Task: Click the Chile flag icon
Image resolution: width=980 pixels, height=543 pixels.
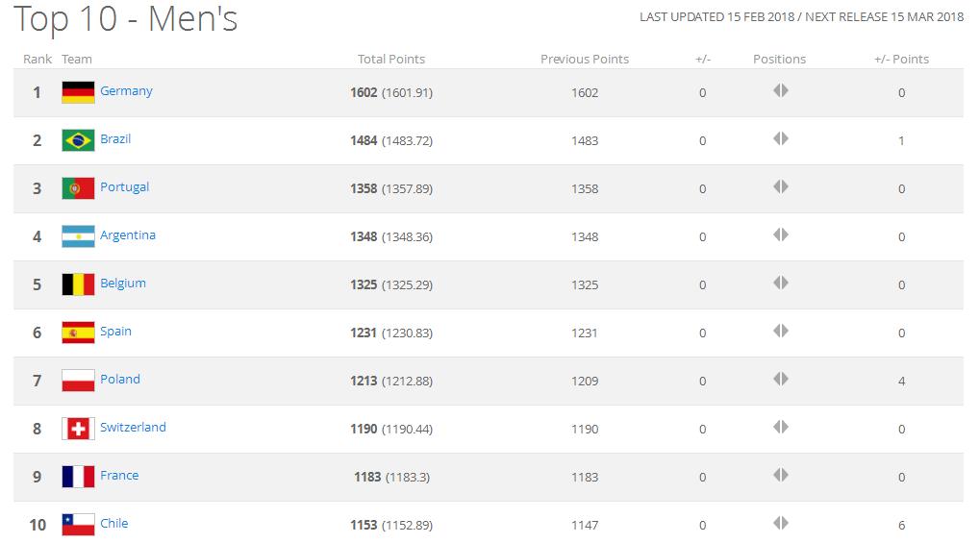Action: click(78, 525)
